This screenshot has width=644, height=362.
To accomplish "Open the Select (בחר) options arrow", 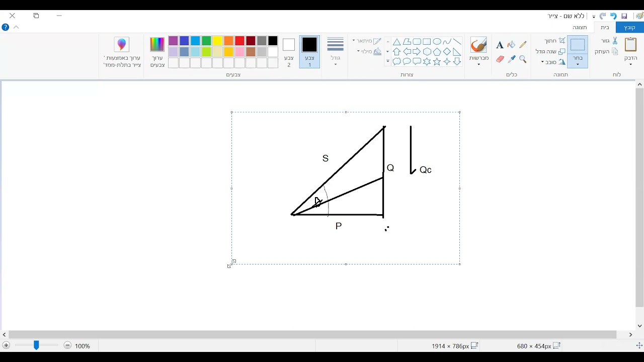I will point(578,64).
